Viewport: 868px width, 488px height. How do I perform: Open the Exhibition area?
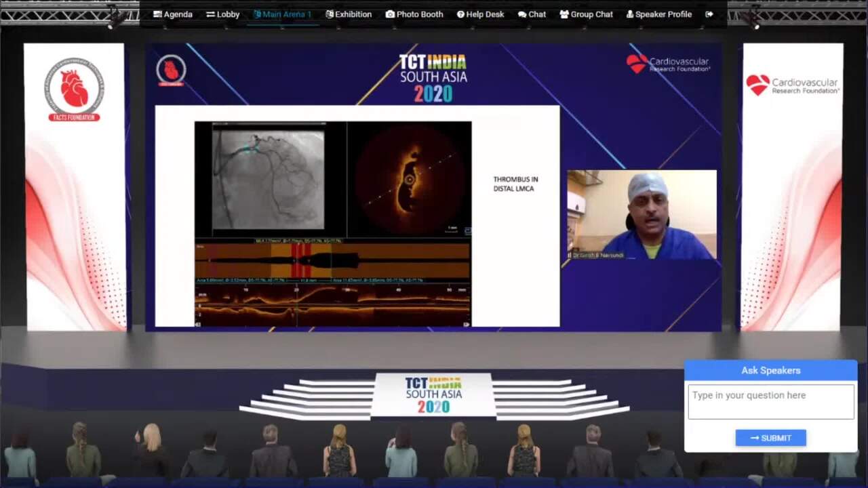coord(349,14)
